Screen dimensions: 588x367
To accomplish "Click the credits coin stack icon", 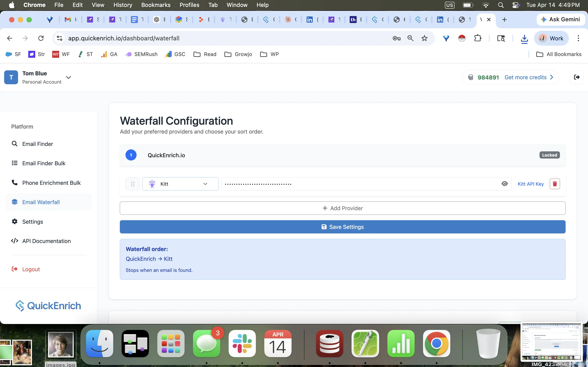I will tap(471, 78).
